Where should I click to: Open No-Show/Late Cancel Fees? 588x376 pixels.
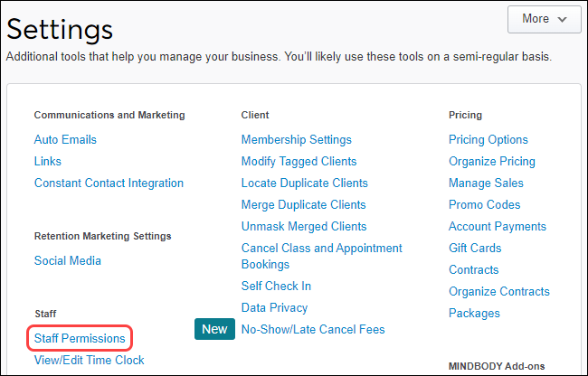coord(313,330)
